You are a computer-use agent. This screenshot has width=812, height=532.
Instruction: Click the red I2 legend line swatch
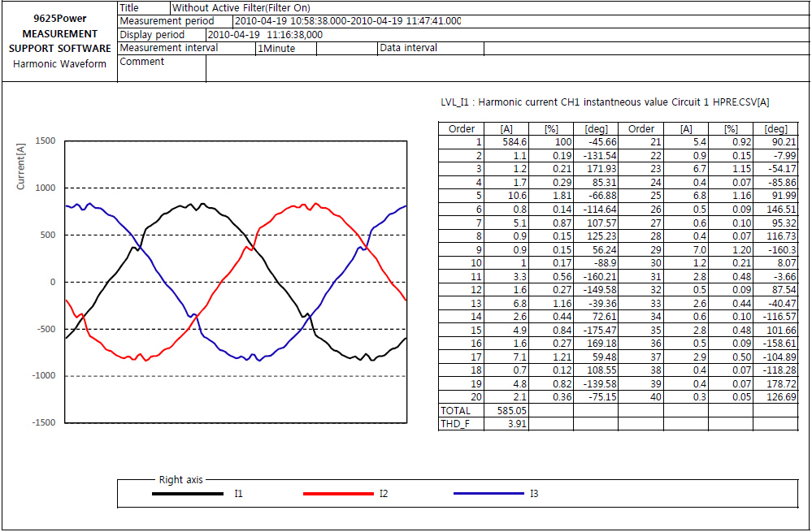(337, 494)
